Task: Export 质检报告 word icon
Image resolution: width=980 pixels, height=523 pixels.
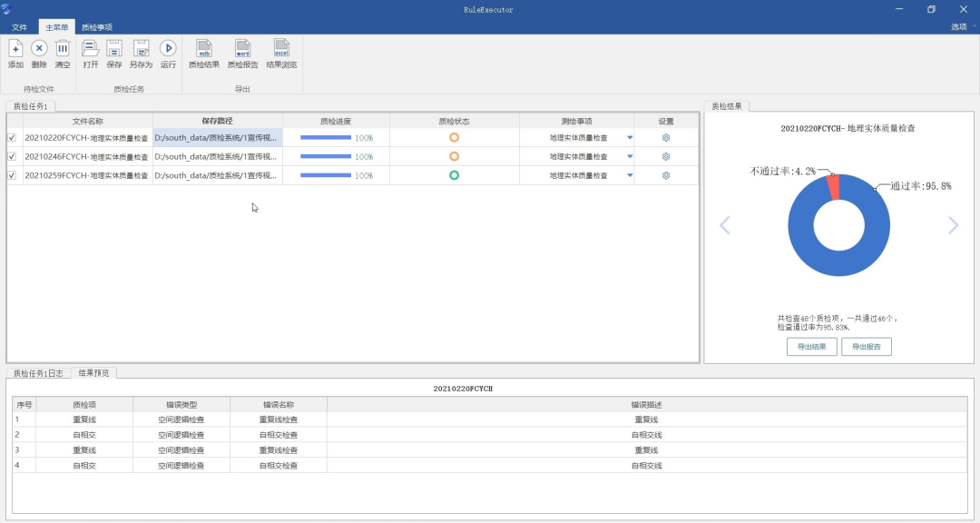Action: coord(242,49)
